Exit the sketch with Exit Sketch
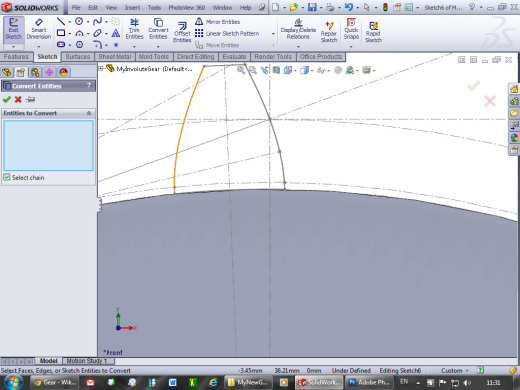This screenshot has width=520, height=390. click(13, 29)
